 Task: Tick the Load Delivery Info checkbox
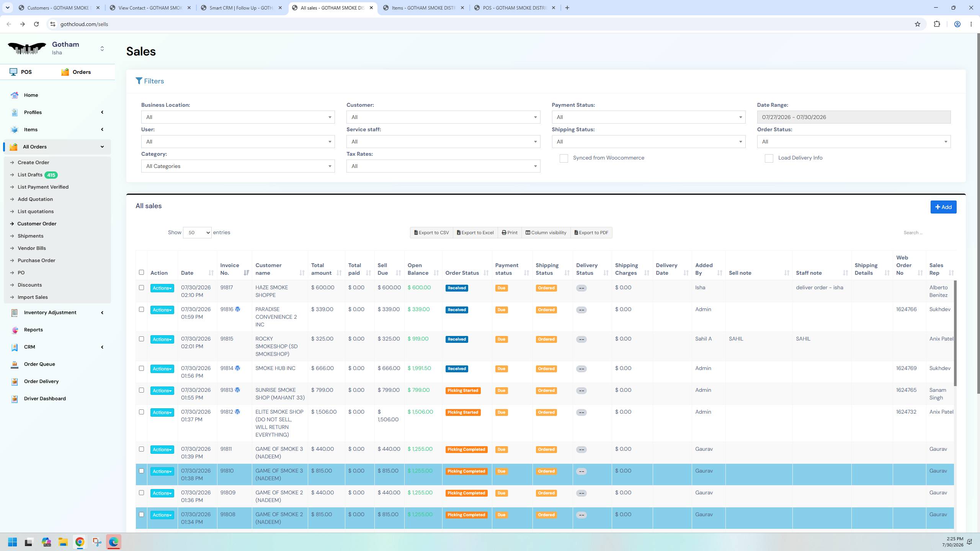769,158
